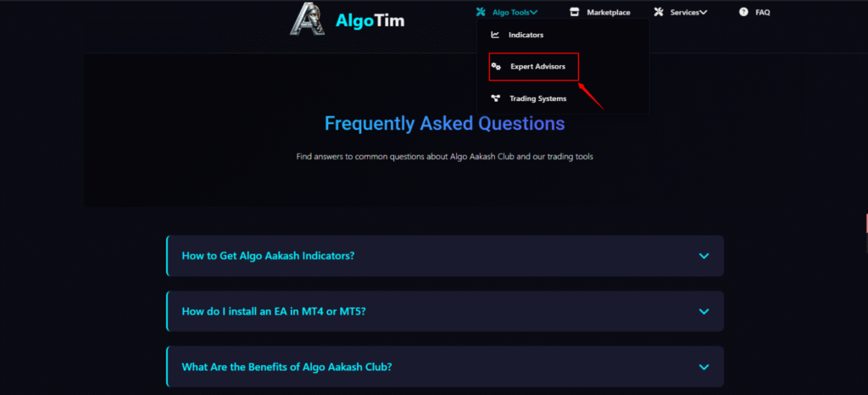868x395 pixels.
Task: Click the Expert Advisors gears icon
Action: click(496, 66)
